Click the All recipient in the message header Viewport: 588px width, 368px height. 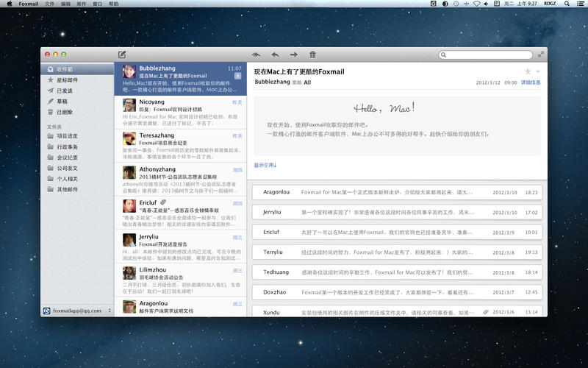coord(307,82)
